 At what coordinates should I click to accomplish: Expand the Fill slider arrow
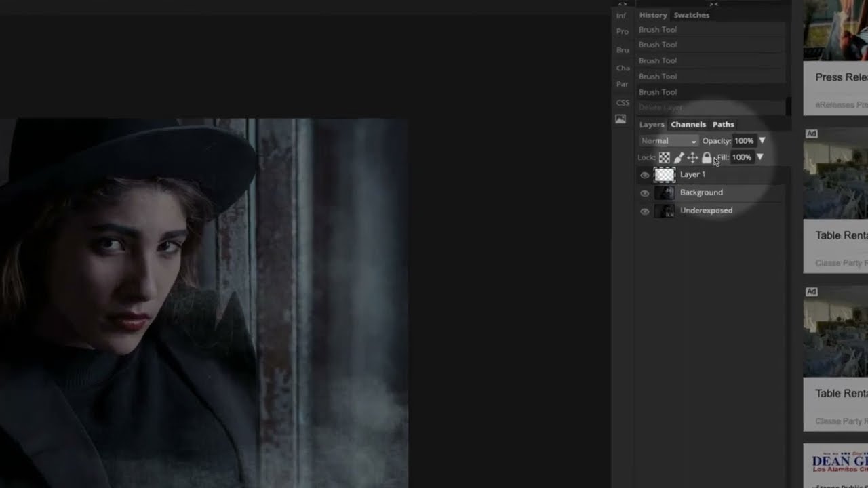[x=759, y=157]
